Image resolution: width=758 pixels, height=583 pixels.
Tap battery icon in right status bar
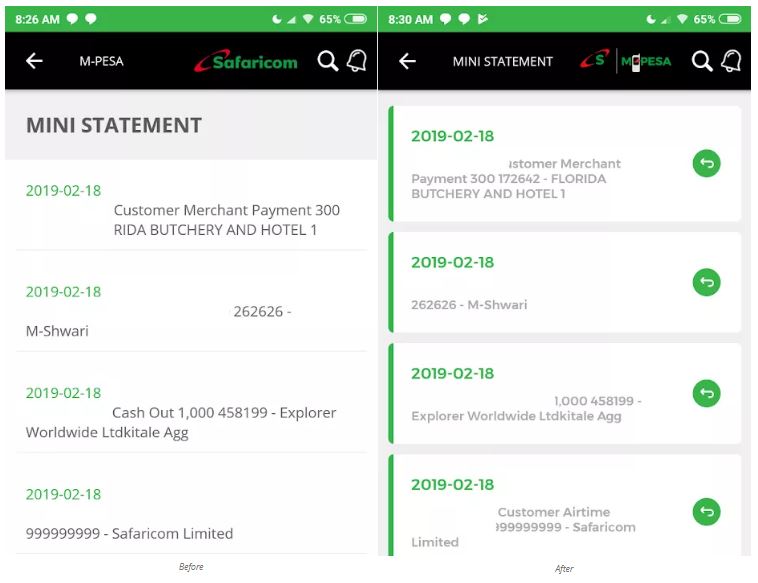click(x=730, y=19)
